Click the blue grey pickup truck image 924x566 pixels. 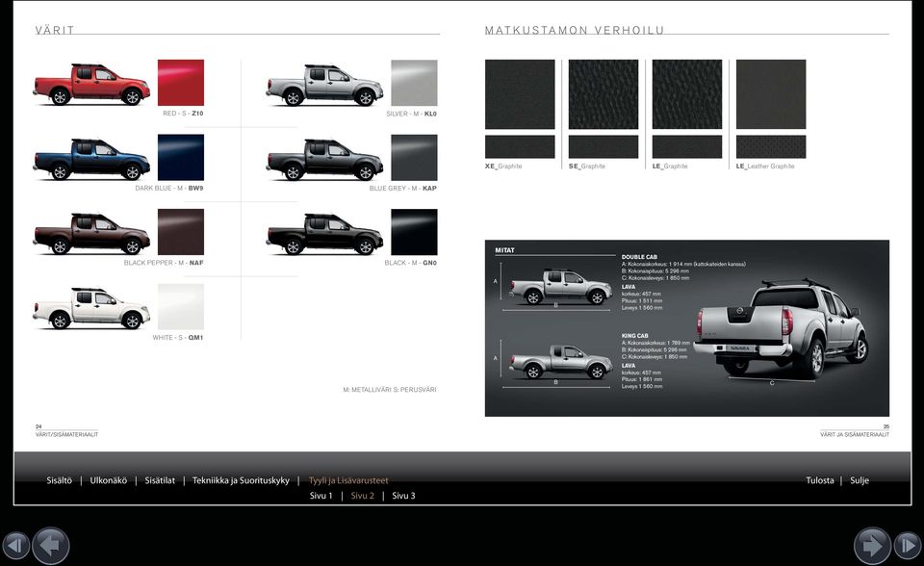[324, 159]
